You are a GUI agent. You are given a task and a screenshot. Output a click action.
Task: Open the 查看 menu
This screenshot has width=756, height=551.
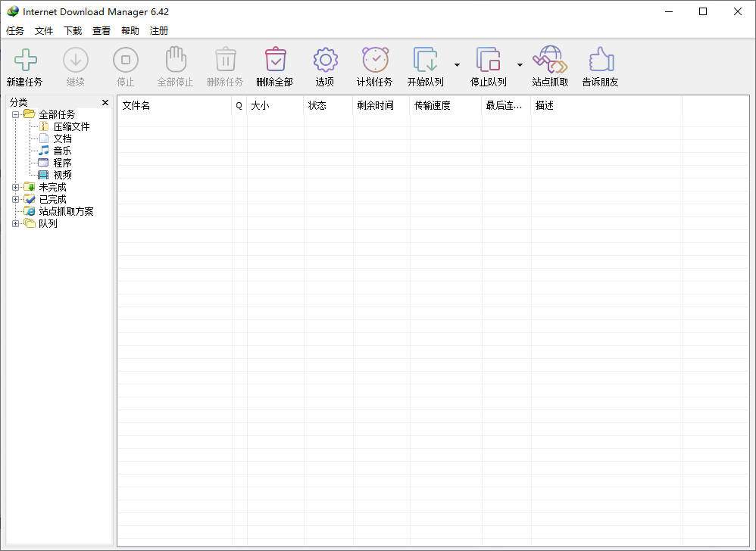point(102,31)
